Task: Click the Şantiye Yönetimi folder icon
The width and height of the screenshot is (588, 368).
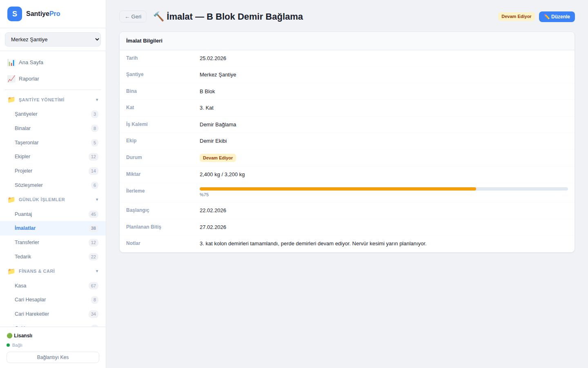Action: 11,100
